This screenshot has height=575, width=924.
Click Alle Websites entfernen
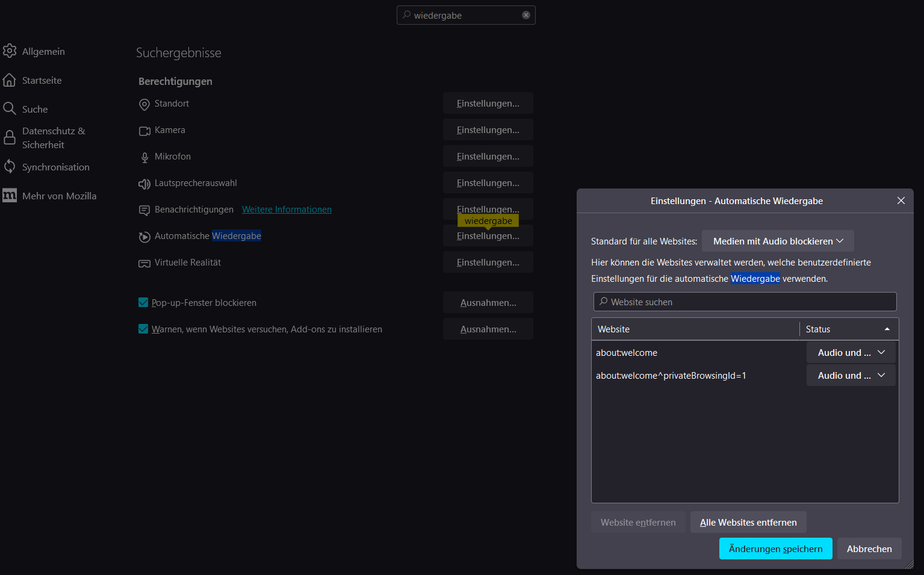(x=748, y=522)
